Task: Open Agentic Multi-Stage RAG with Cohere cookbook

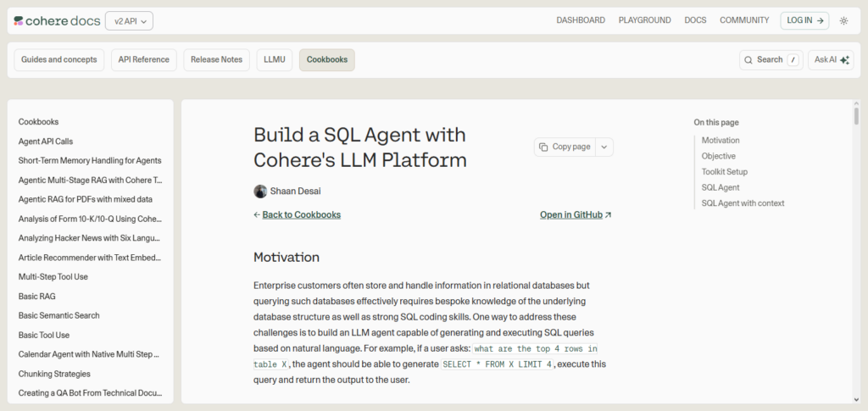Action: point(90,180)
